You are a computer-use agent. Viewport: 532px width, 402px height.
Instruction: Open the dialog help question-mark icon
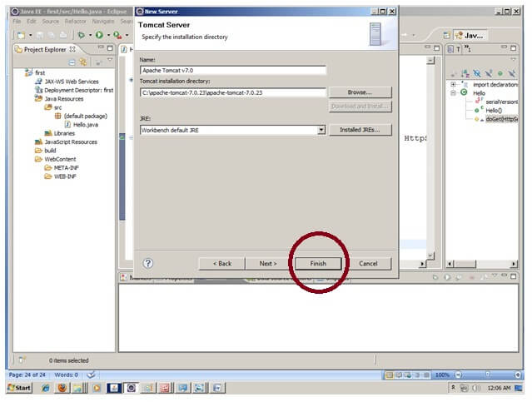(x=148, y=263)
